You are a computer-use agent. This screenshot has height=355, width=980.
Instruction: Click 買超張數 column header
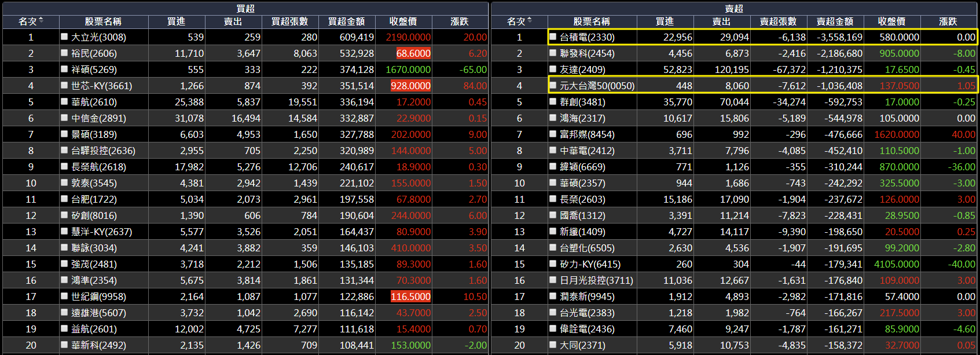click(289, 21)
